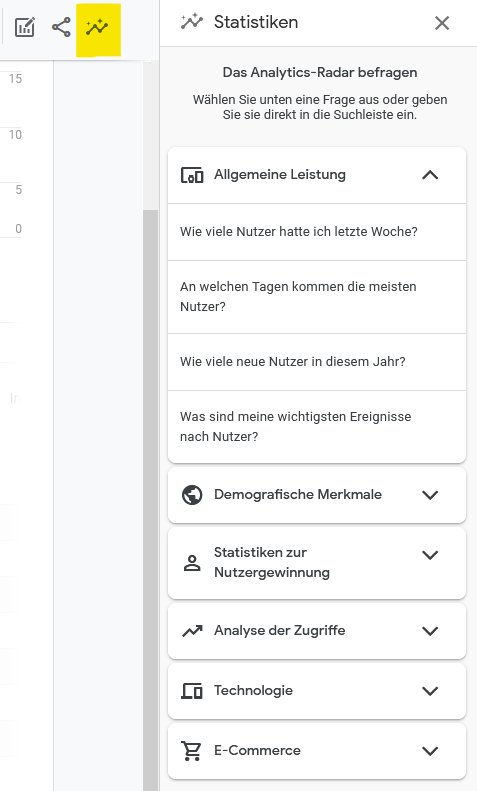Close the Statistiken panel

click(442, 23)
